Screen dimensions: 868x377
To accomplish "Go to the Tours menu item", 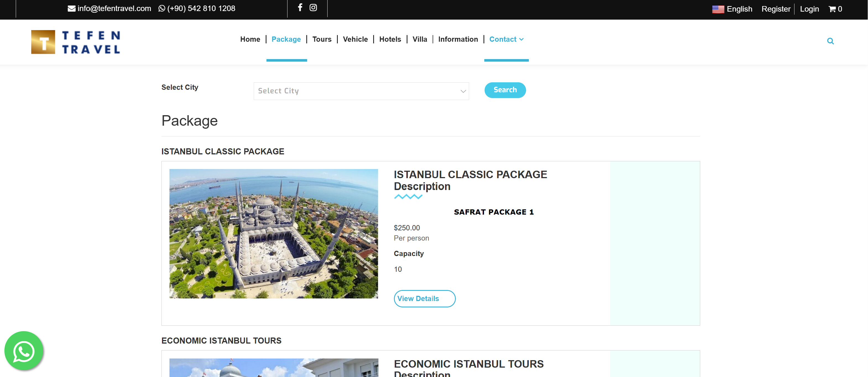I will tap(322, 39).
